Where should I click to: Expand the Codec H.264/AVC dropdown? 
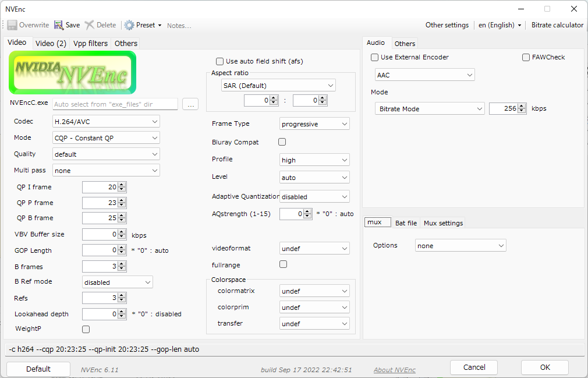tap(106, 122)
